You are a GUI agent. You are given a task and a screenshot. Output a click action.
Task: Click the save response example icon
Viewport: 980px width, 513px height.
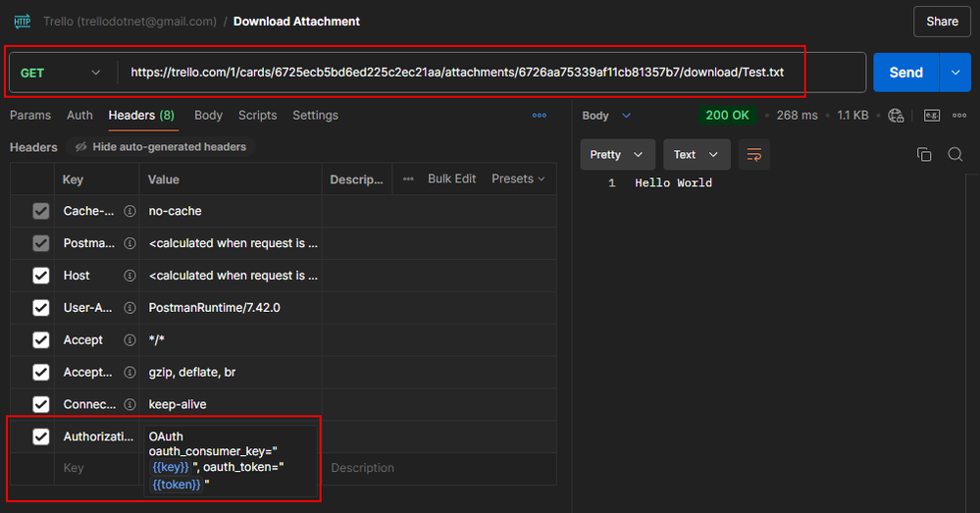932,116
